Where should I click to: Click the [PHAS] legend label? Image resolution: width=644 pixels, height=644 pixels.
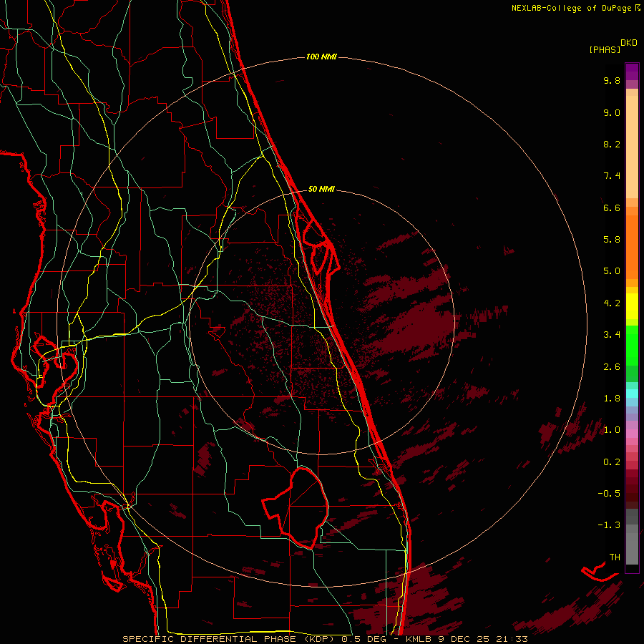(605, 49)
